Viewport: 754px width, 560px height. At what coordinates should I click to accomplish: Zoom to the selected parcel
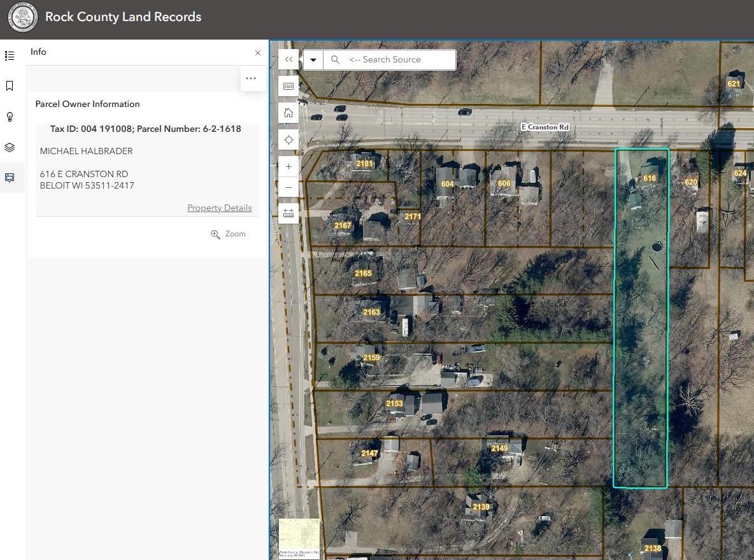[228, 234]
